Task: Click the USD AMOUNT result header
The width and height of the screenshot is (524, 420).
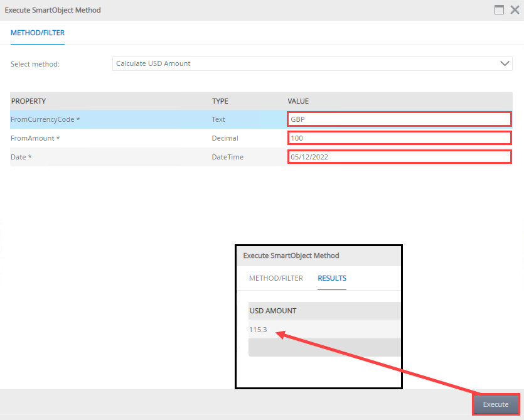Action: [273, 311]
